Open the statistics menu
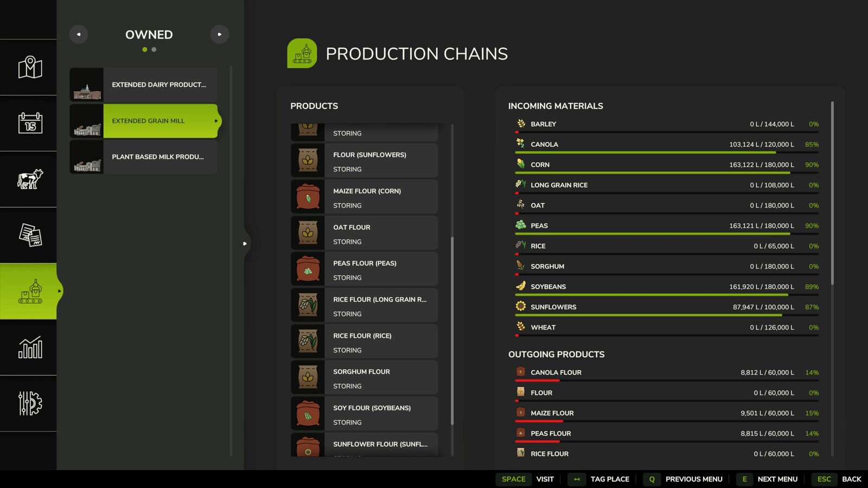Viewport: 868px width, 488px height. [28, 347]
